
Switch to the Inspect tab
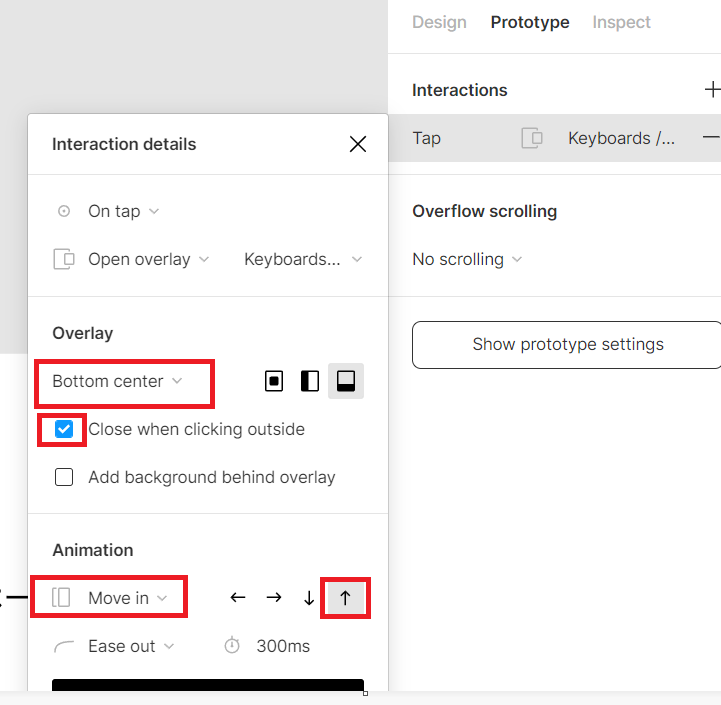(621, 22)
